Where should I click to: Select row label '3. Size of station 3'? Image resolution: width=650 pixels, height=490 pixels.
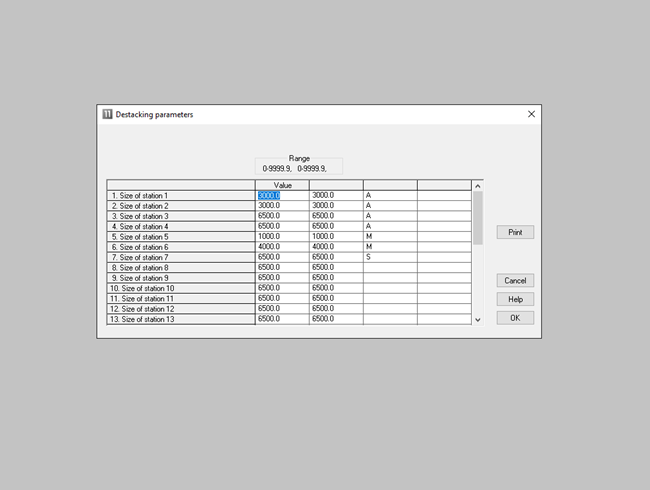180,216
